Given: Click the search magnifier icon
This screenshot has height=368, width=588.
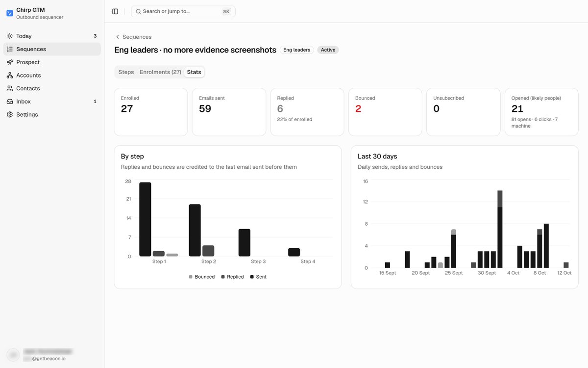Looking at the screenshot, I should pyautogui.click(x=138, y=11).
